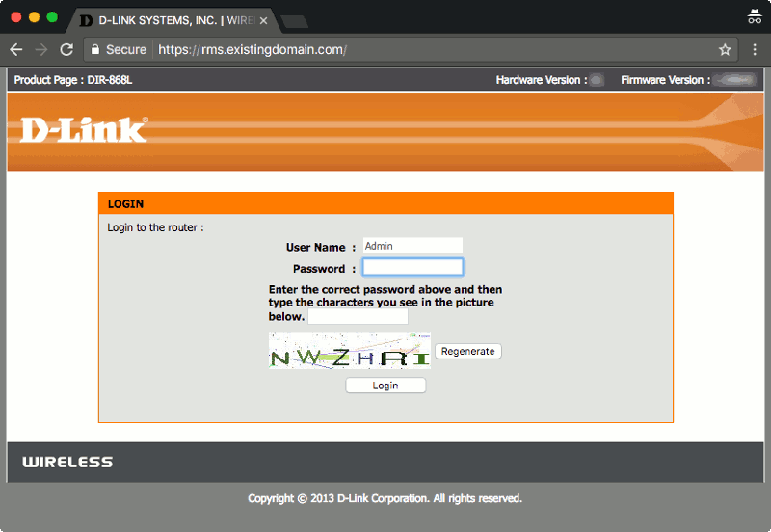Click the Copyright 2013 D-Link Corporation text
This screenshot has height=532, width=771.
click(x=385, y=498)
